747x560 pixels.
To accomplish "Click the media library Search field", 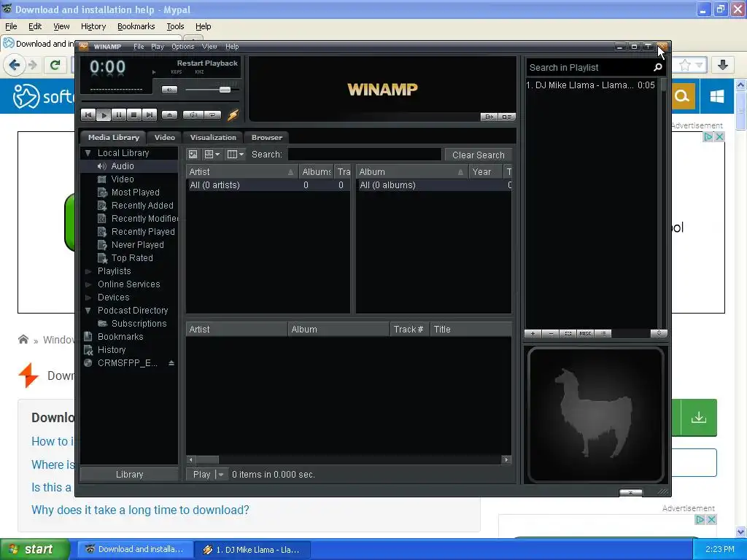I will 365,155.
